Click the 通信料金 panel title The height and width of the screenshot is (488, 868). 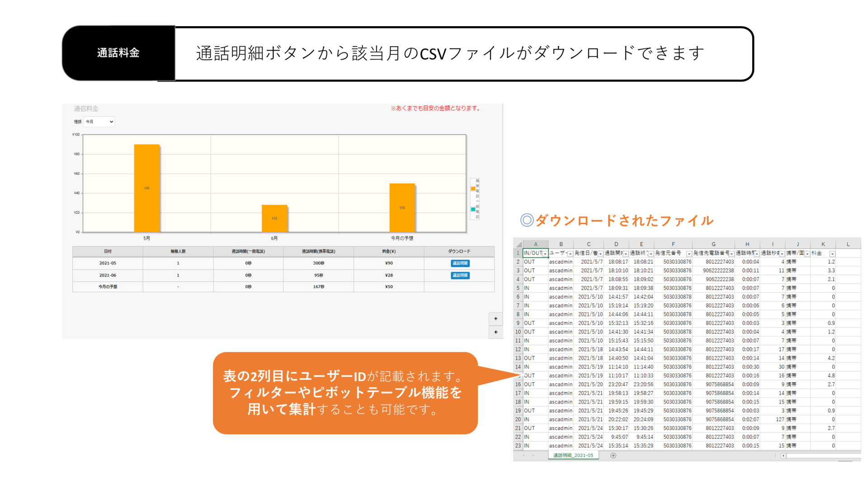(x=86, y=109)
